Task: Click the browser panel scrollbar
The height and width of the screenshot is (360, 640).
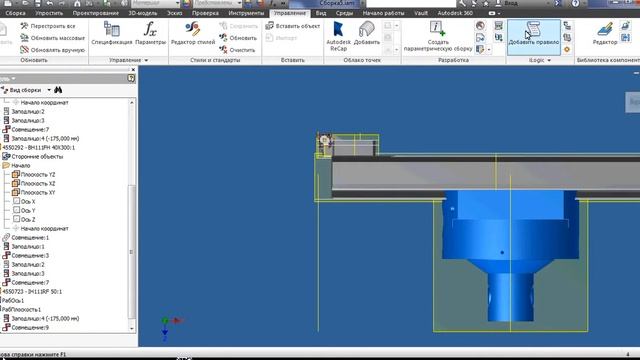Action: 131,251
